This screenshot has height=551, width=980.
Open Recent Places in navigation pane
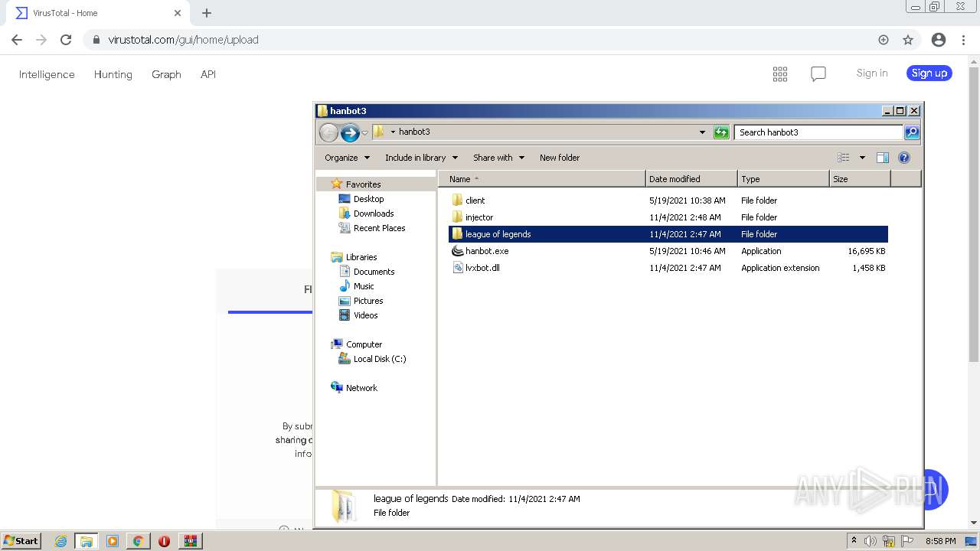[x=379, y=228]
